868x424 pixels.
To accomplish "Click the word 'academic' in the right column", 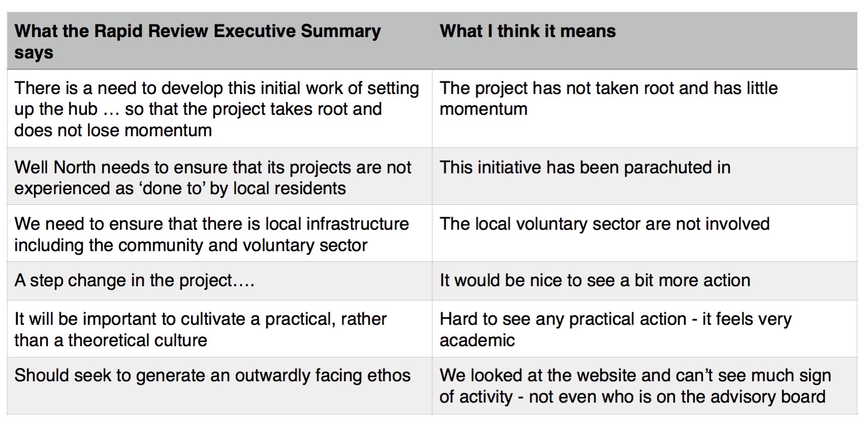I will tap(477, 341).
